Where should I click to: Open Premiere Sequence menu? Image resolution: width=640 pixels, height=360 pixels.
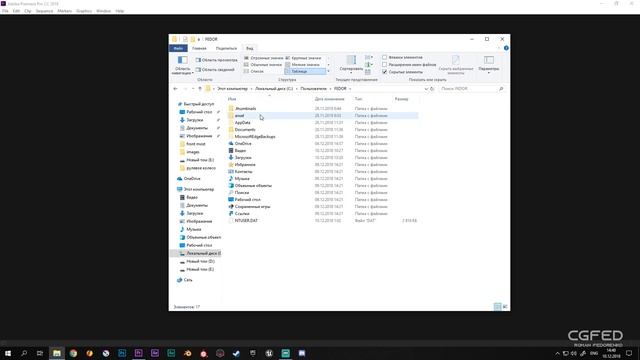click(44, 11)
